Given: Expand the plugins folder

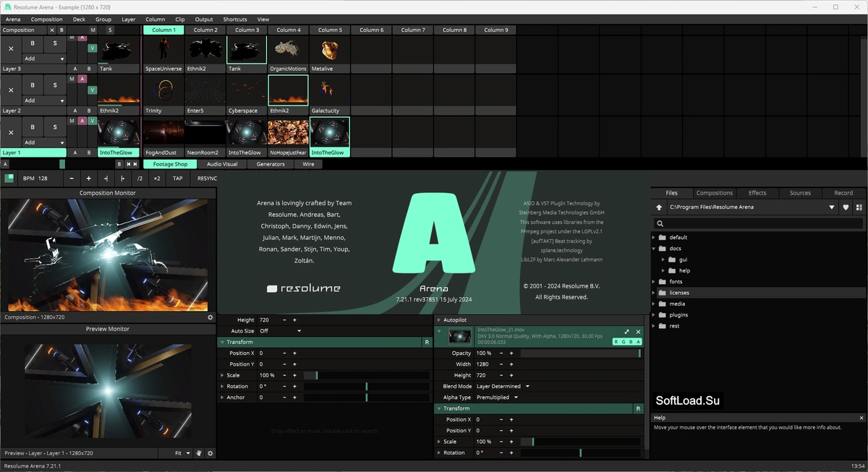Looking at the screenshot, I should [x=655, y=315].
